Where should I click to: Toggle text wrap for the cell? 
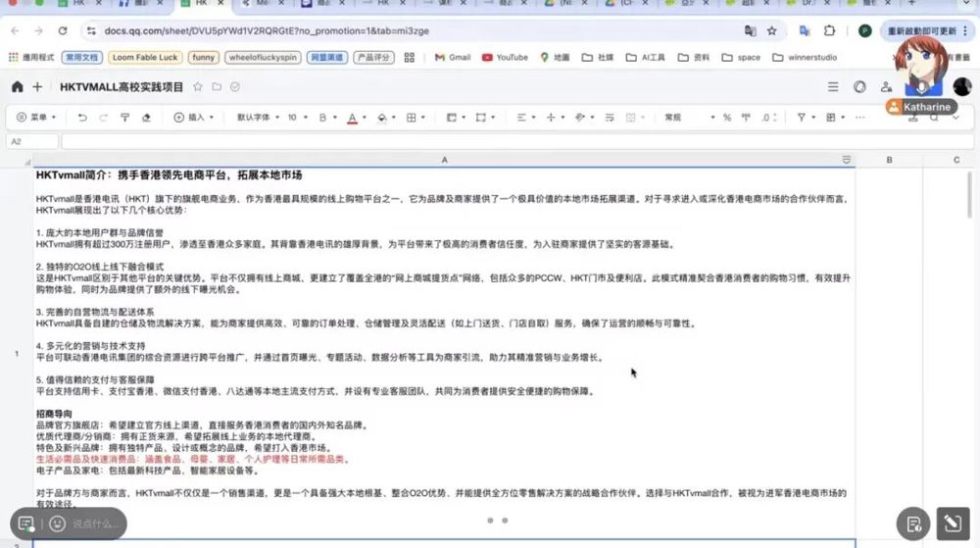[x=610, y=118]
